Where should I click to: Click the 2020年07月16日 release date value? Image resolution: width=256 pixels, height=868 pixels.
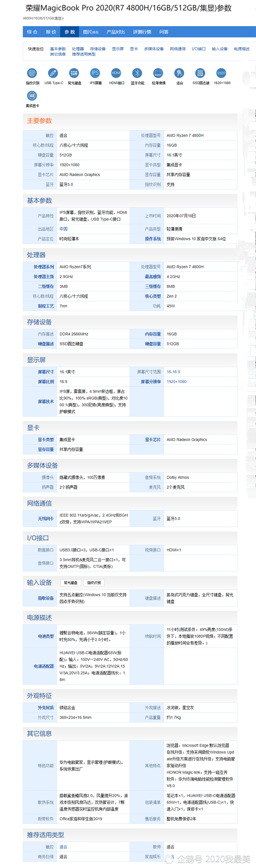(x=181, y=216)
